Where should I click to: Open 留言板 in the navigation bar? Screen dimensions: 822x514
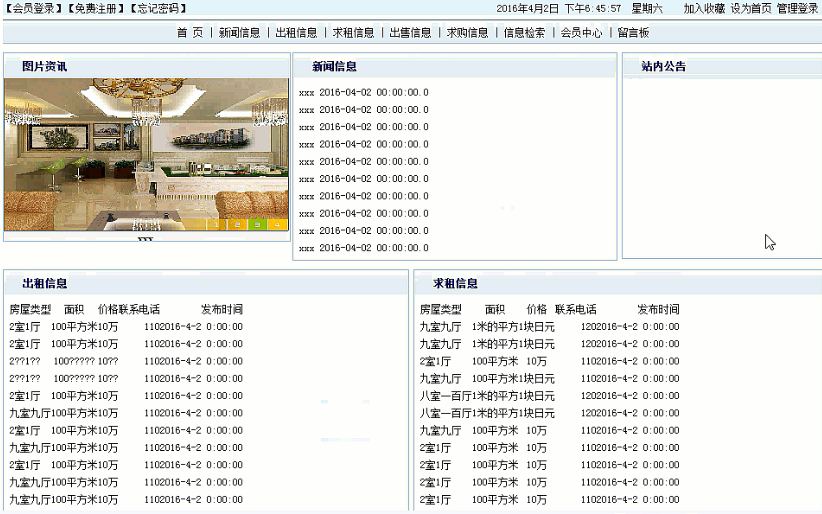(x=633, y=33)
